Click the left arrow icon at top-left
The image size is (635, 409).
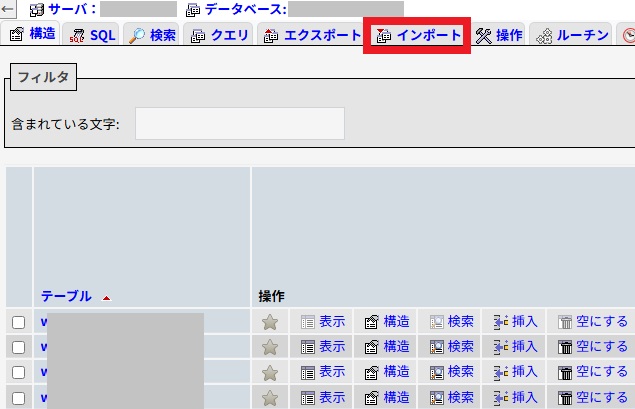point(7,9)
